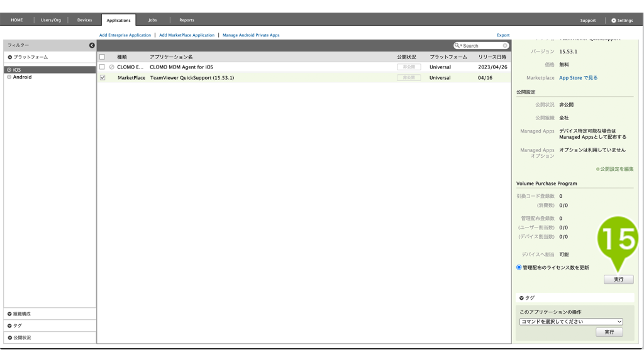Sort by the 種類 column header

click(x=122, y=57)
